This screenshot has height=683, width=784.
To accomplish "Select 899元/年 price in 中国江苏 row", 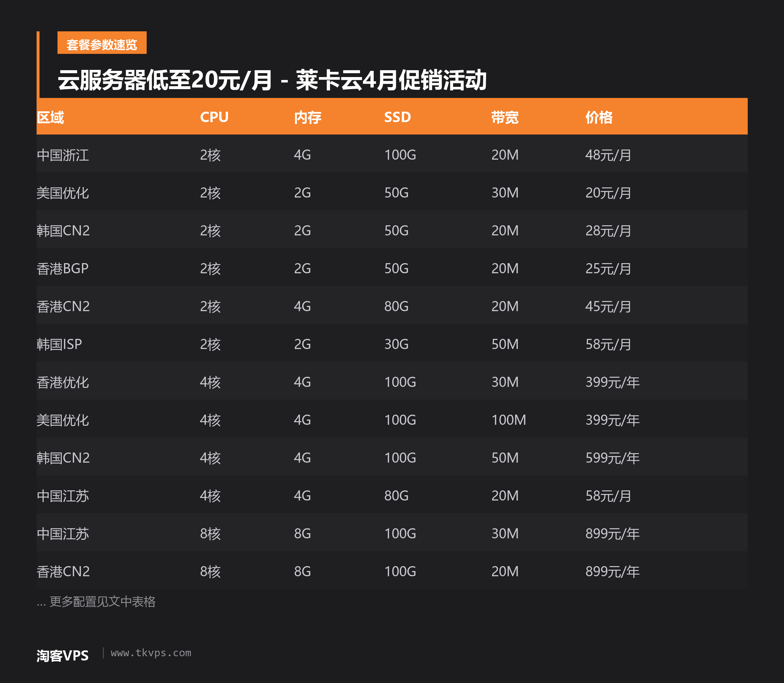I will tap(612, 533).
